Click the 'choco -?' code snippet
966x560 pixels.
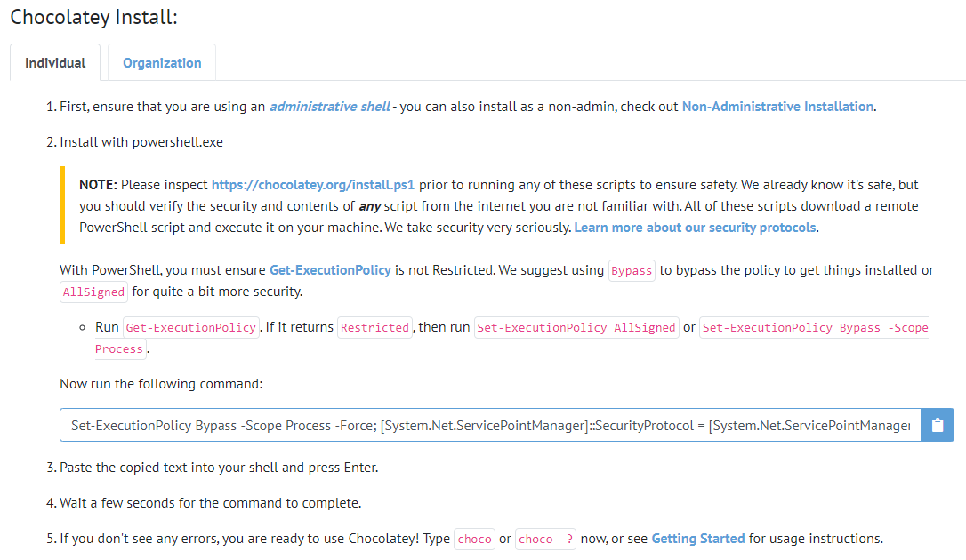coord(545,539)
